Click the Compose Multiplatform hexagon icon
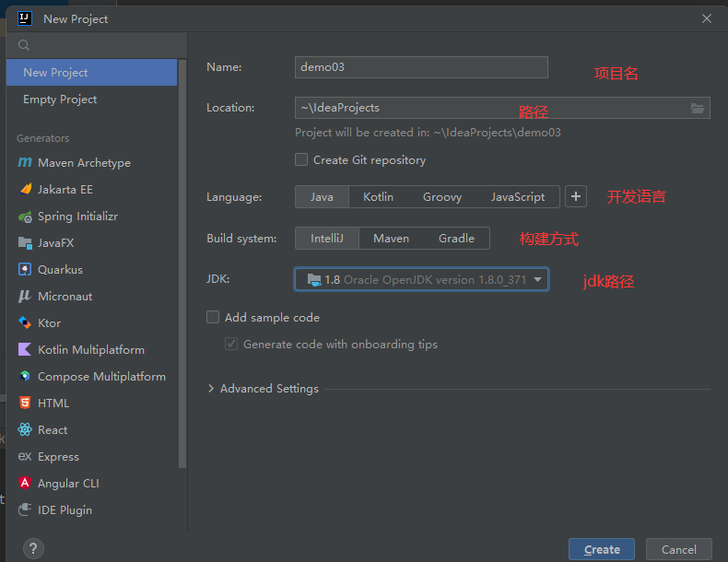728x562 pixels. [25, 376]
